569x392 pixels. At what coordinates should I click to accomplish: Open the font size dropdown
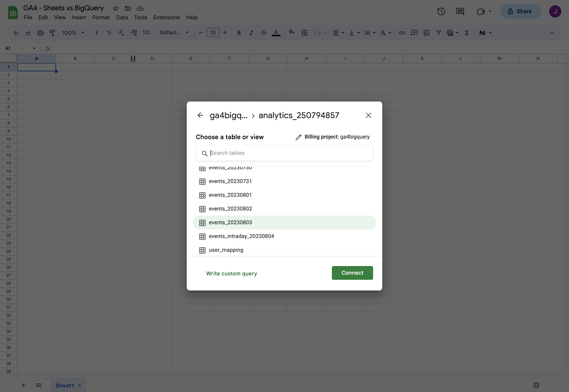[213, 32]
